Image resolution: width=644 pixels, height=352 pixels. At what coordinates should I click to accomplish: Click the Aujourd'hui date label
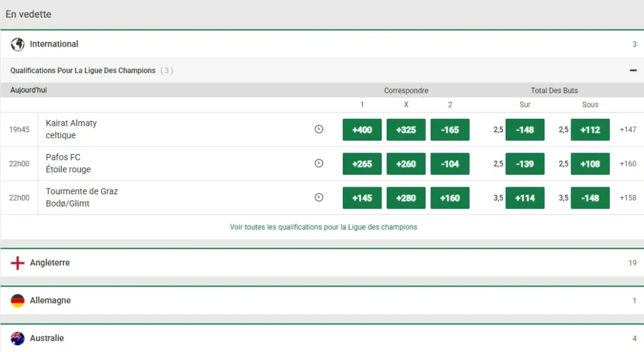(x=28, y=90)
